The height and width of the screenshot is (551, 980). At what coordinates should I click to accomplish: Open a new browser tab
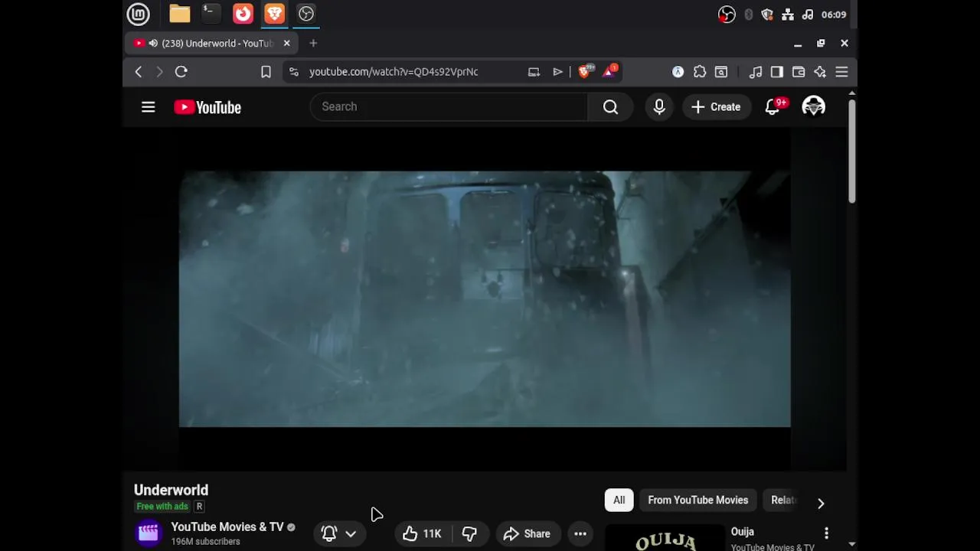[313, 44]
